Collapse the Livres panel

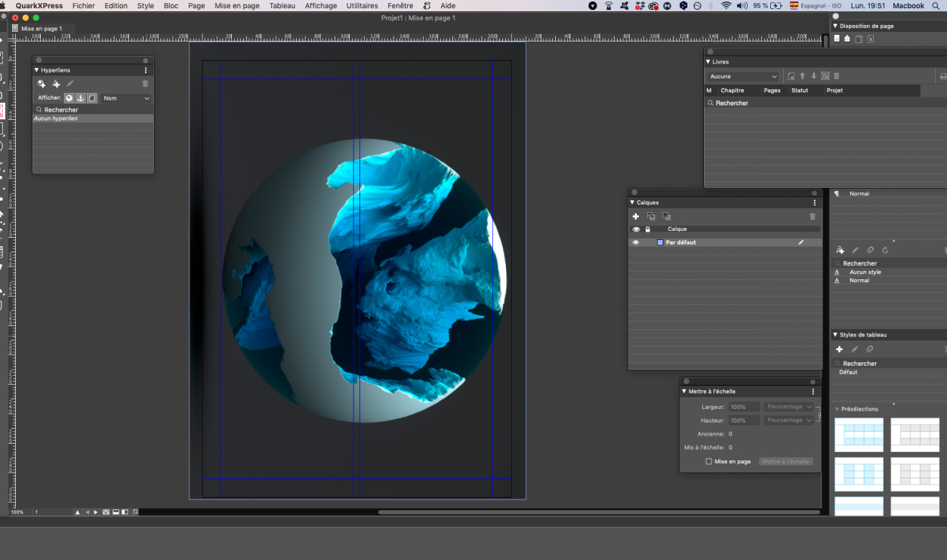(x=708, y=62)
